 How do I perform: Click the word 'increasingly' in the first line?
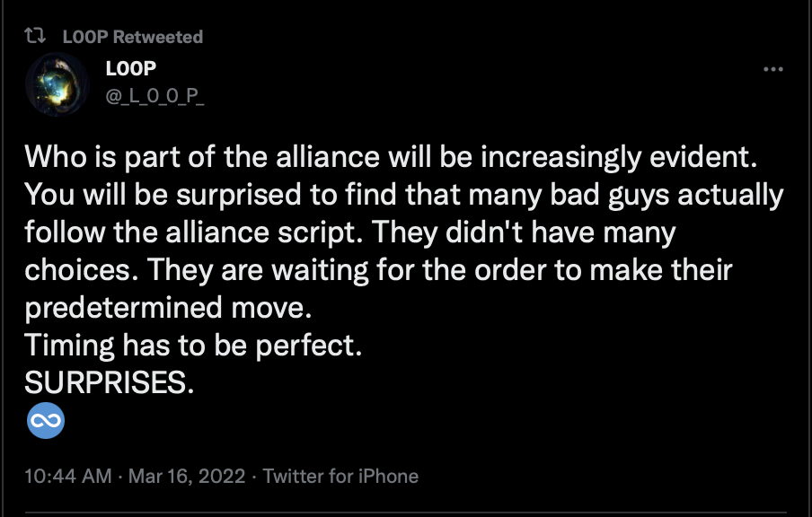click(x=560, y=157)
